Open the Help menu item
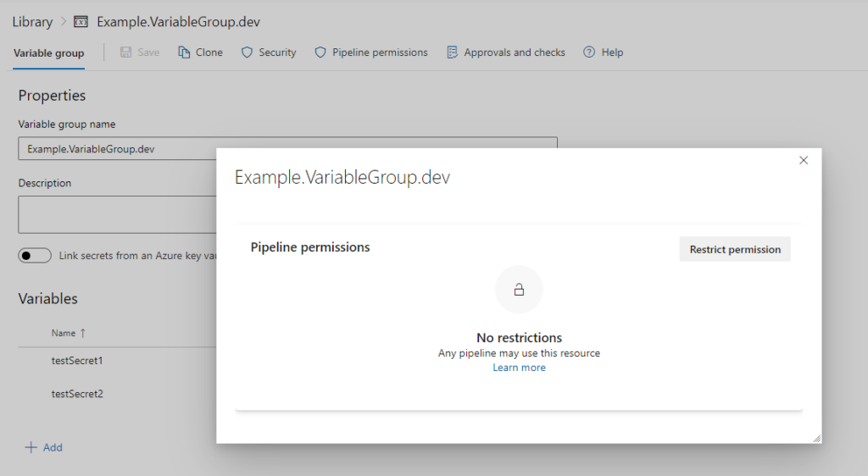The height and width of the screenshot is (476, 868). coord(612,53)
